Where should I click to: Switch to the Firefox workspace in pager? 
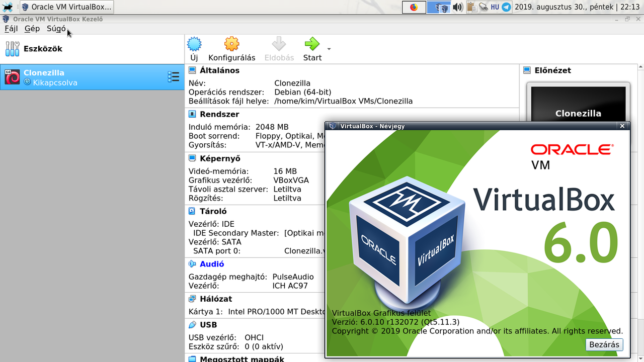point(414,7)
